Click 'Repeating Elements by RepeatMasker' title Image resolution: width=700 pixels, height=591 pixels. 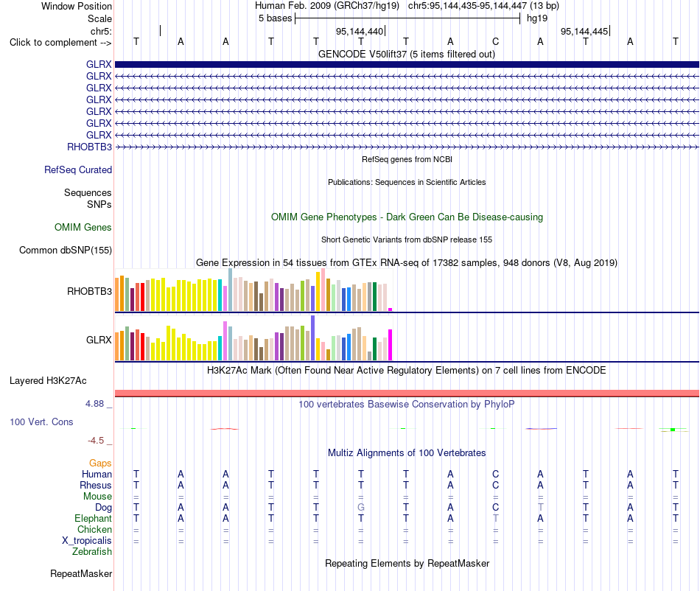407,563
